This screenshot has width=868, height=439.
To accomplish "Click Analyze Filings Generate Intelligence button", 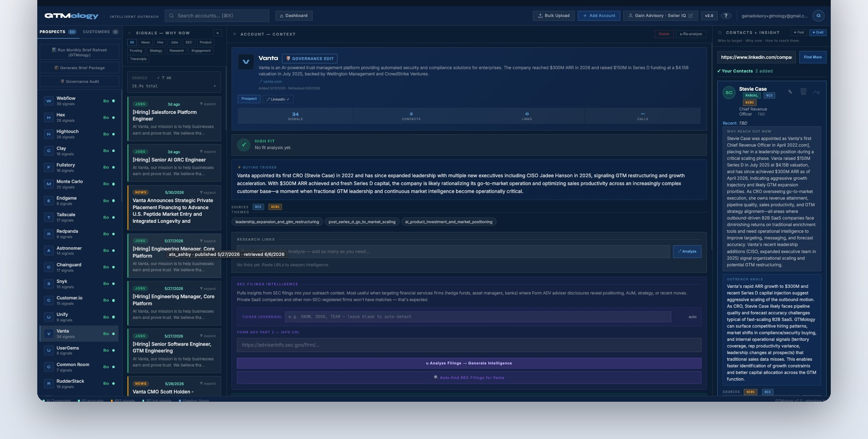I will point(469,363).
